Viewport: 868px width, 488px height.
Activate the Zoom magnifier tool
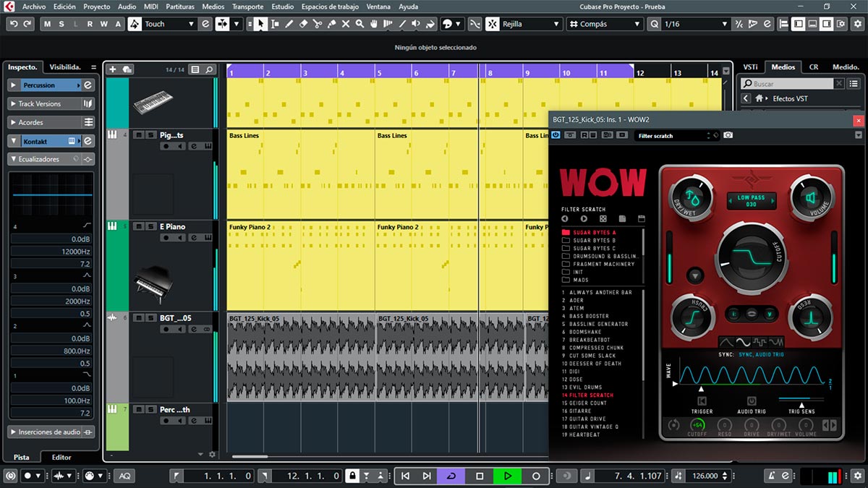coord(360,24)
